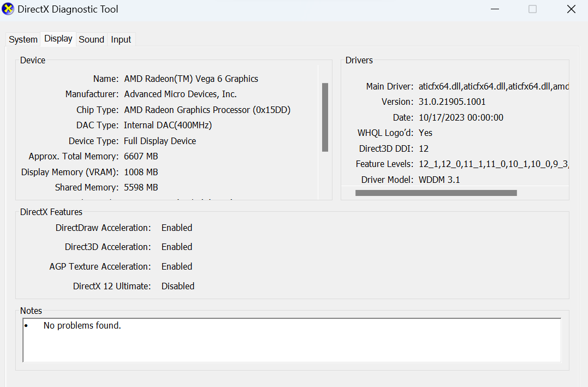Click the Driver Model 'WDDM 3.1' value
The image size is (588, 387).
coord(439,180)
